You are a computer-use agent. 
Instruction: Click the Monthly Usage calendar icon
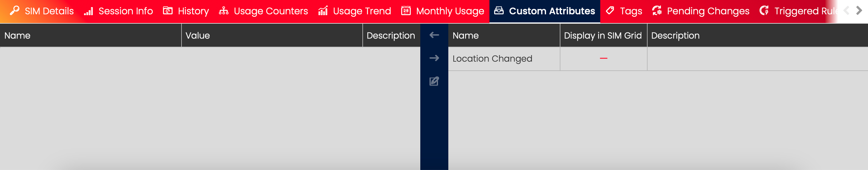(x=406, y=11)
